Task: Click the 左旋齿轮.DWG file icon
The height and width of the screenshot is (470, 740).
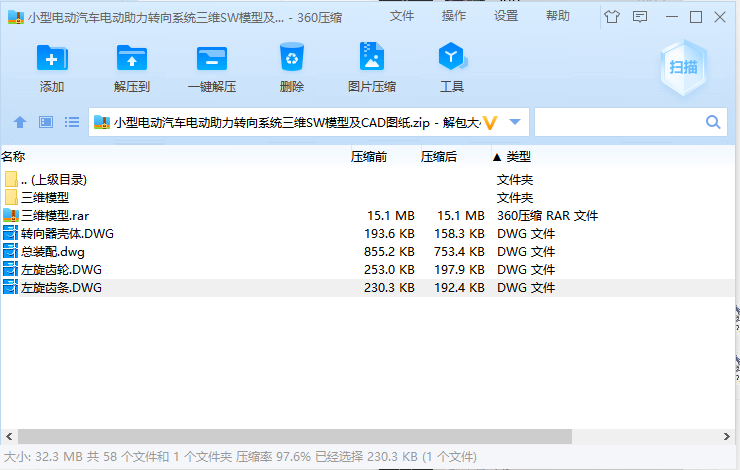Action: 10,269
